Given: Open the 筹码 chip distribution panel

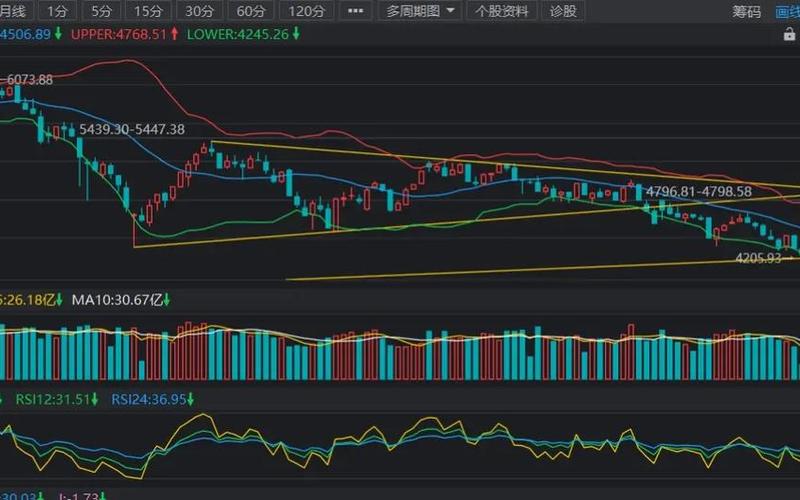Looking at the screenshot, I should 746,11.
